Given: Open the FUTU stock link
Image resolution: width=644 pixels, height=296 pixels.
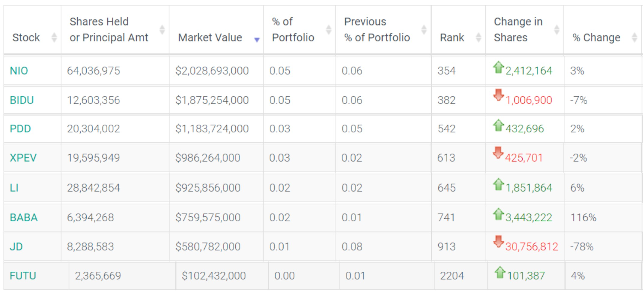Looking at the screenshot, I should tap(23, 276).
